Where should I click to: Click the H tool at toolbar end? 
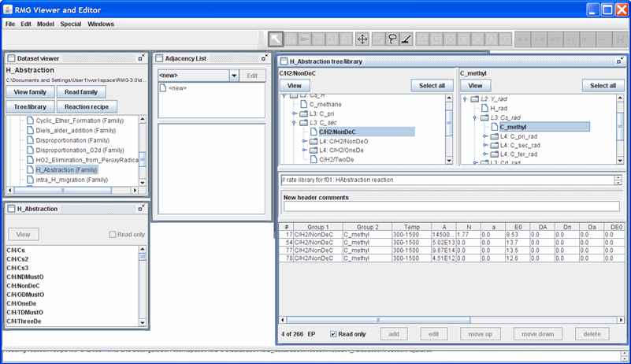[x=620, y=39]
